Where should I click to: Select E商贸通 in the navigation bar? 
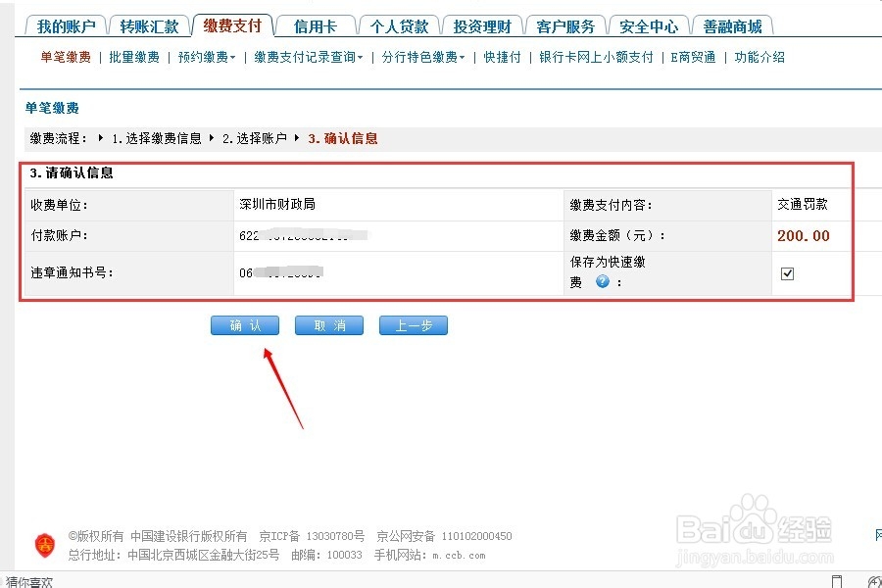(692, 58)
